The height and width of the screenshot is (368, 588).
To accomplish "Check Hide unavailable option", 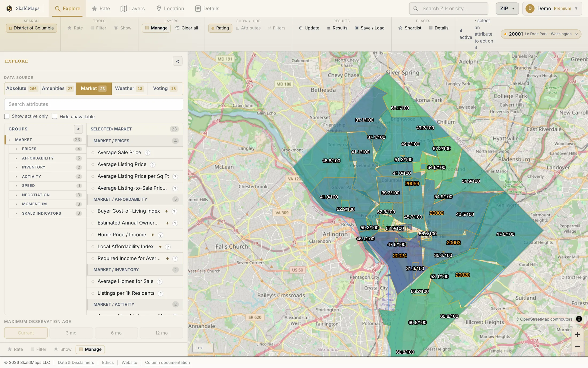I will pyautogui.click(x=55, y=116).
